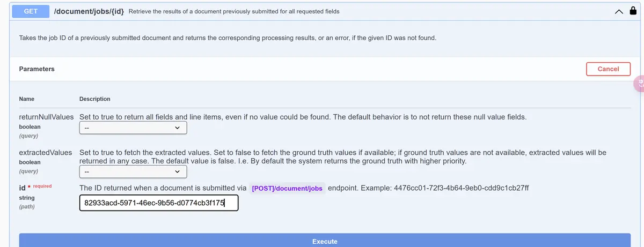Click the pink floating translate widget
The height and width of the screenshot is (247, 644).
pyautogui.click(x=639, y=83)
